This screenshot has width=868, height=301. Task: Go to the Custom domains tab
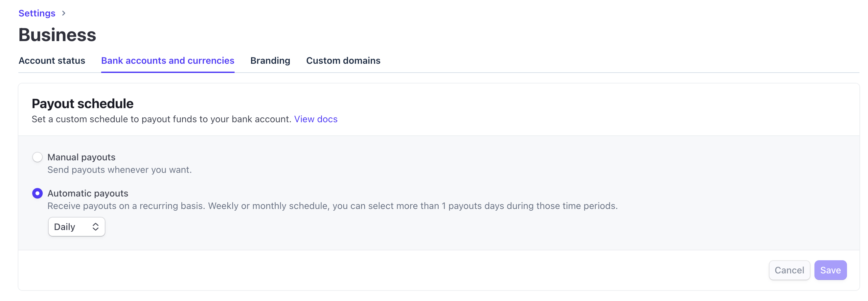tap(343, 61)
